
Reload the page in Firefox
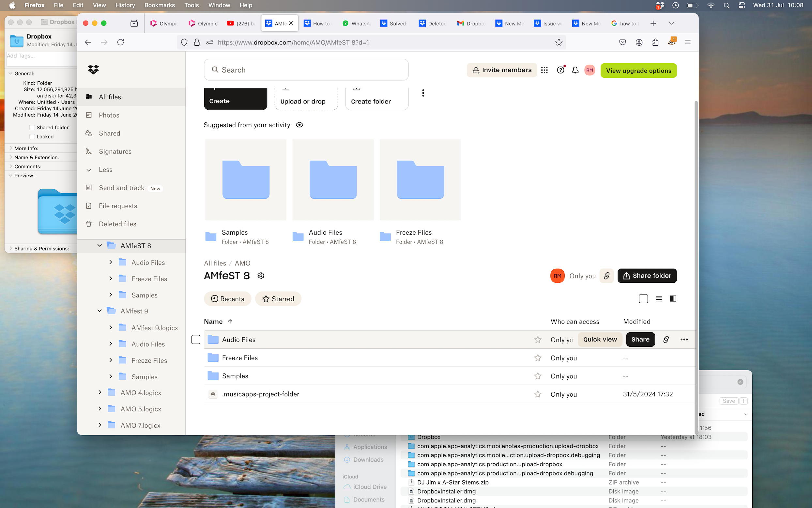click(120, 42)
